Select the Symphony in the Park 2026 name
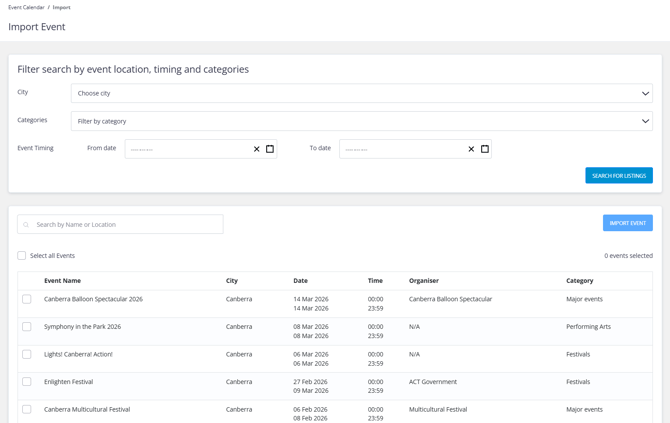670x423 pixels. [x=82, y=326]
